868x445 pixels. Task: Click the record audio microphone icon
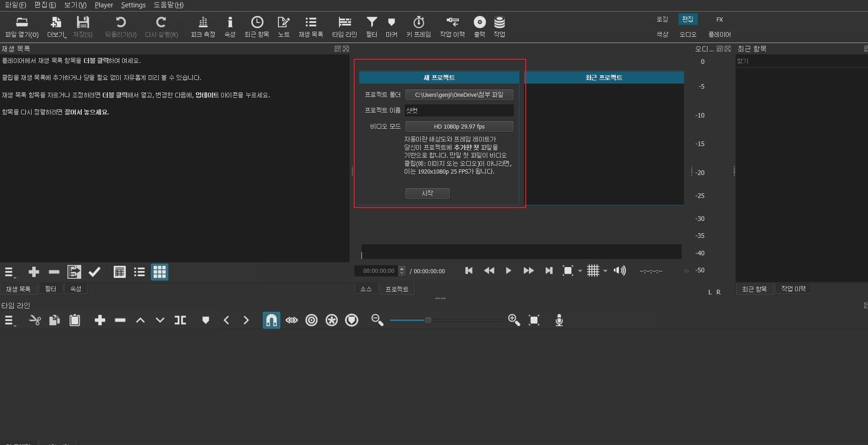559,321
